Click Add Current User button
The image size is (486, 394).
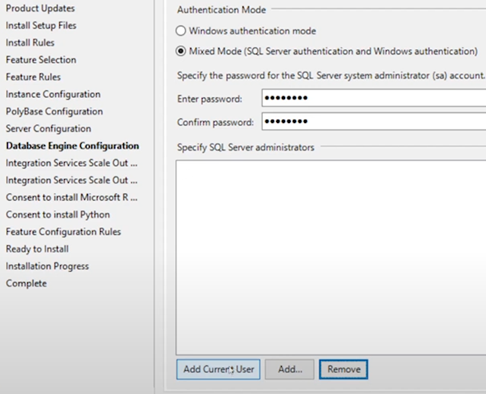coord(218,369)
